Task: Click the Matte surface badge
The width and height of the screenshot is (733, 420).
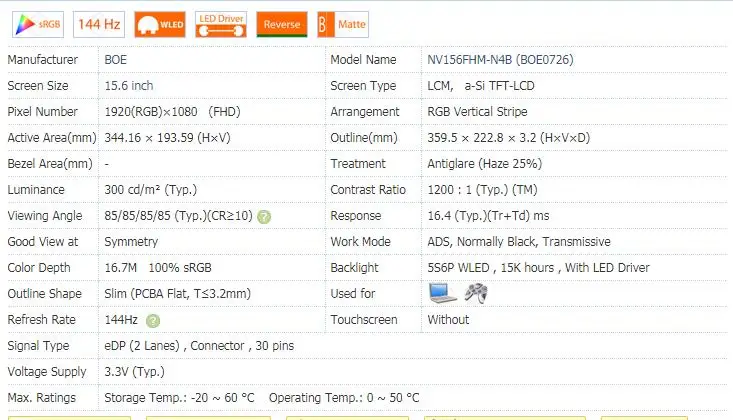Action: tap(343, 24)
